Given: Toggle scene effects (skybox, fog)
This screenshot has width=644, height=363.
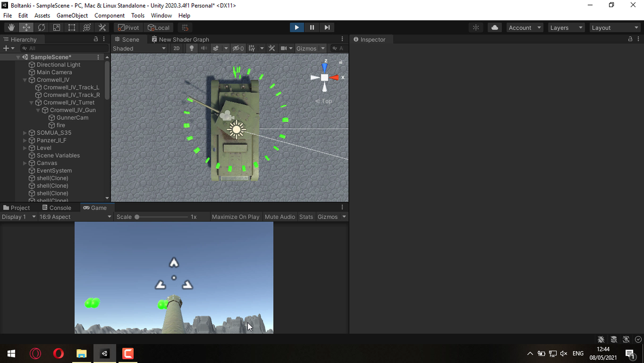Looking at the screenshot, I should [216, 48].
